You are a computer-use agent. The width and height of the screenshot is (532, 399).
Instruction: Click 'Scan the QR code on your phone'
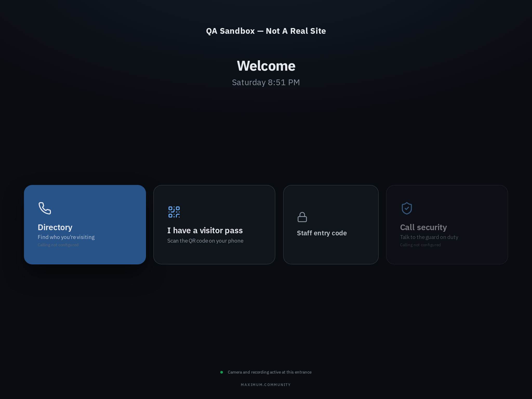(205, 241)
